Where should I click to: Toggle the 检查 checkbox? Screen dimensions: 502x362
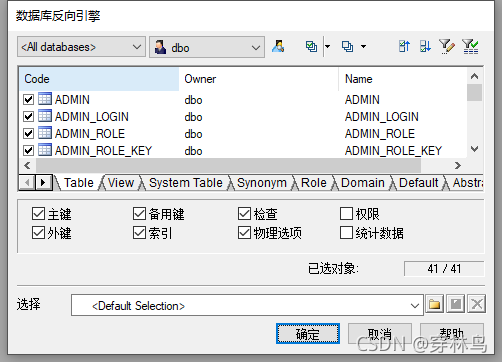click(x=244, y=214)
